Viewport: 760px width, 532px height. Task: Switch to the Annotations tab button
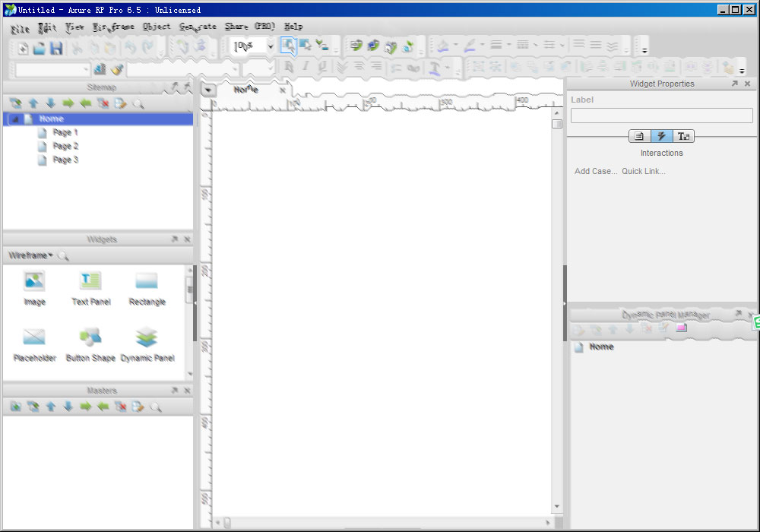(639, 136)
